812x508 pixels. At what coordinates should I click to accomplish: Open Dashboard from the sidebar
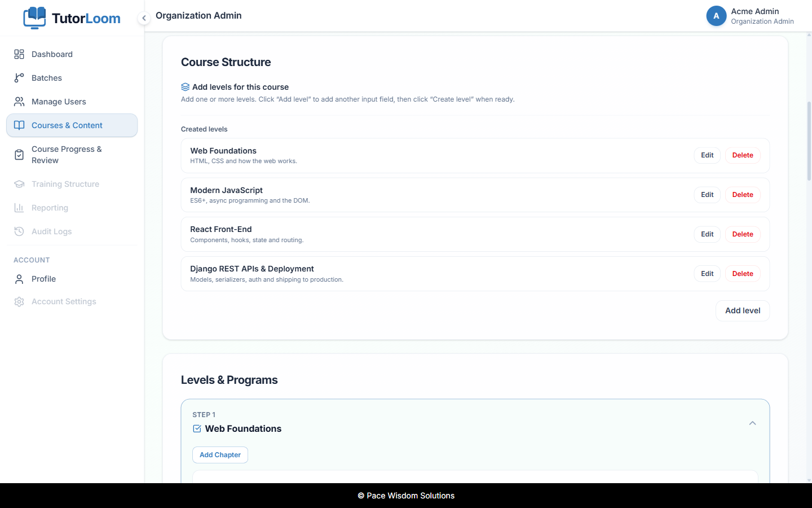pyautogui.click(x=72, y=54)
